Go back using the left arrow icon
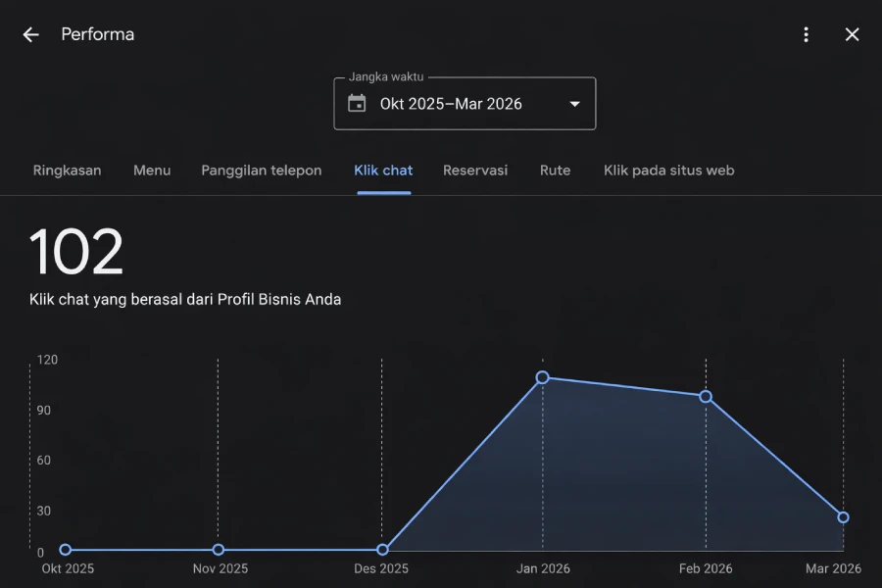This screenshot has height=588, width=882. 31,35
